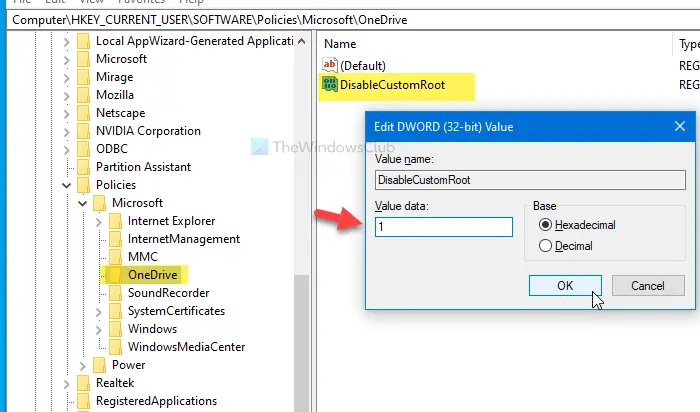Cancel the Edit DWORD dialog
The height and width of the screenshot is (412, 700).
tap(648, 286)
